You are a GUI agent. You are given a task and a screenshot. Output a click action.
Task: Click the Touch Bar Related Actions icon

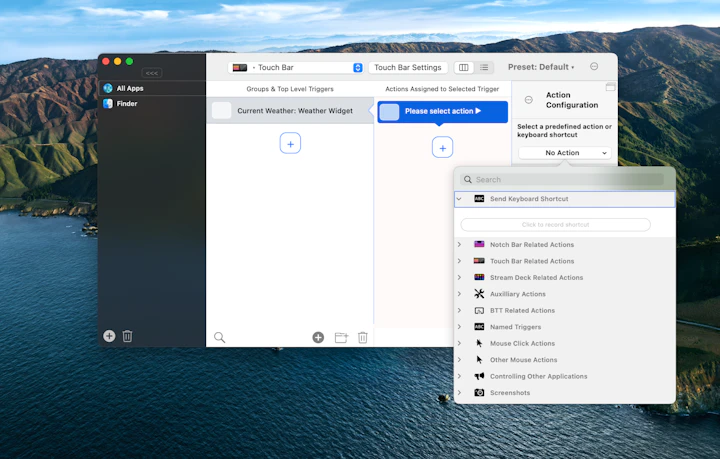479,261
